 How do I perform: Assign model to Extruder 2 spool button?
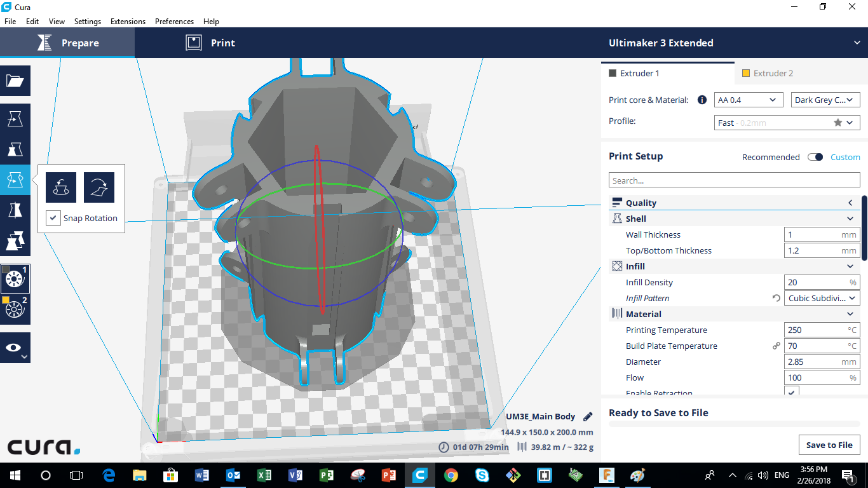[15, 309]
